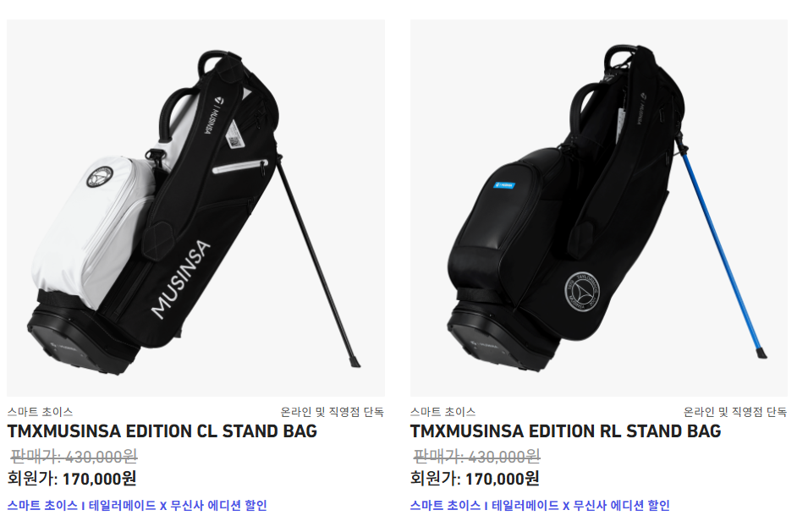This screenshot has height=532, width=808.
Task: Click the white MUSINSA lettering on the CL bag
Action: click(x=181, y=278)
